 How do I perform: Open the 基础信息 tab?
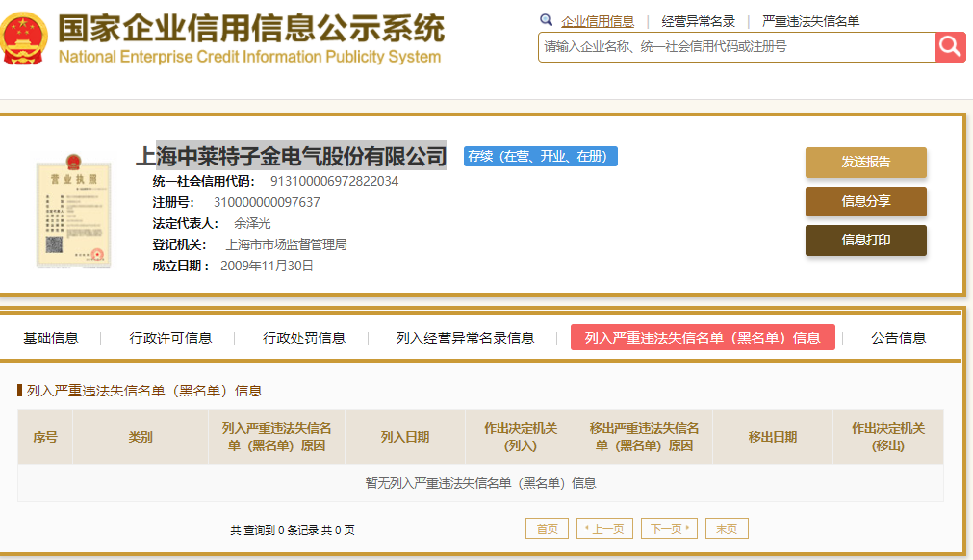51,338
